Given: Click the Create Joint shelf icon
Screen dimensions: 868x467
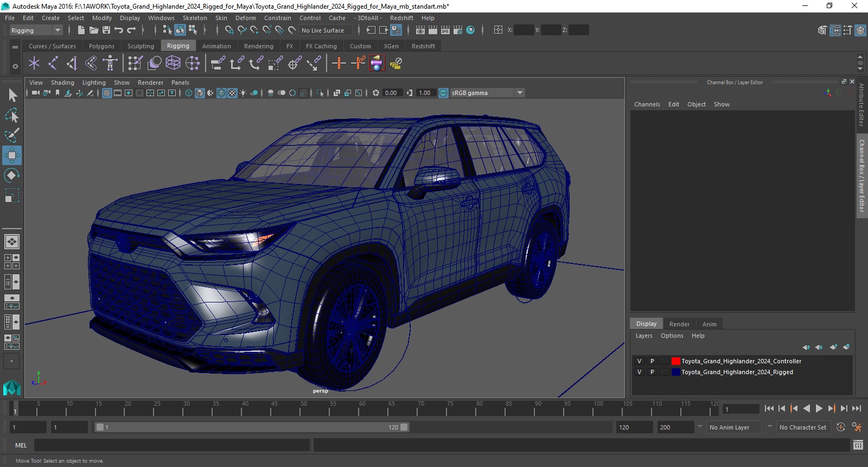Looking at the screenshot, I should click(x=53, y=64).
